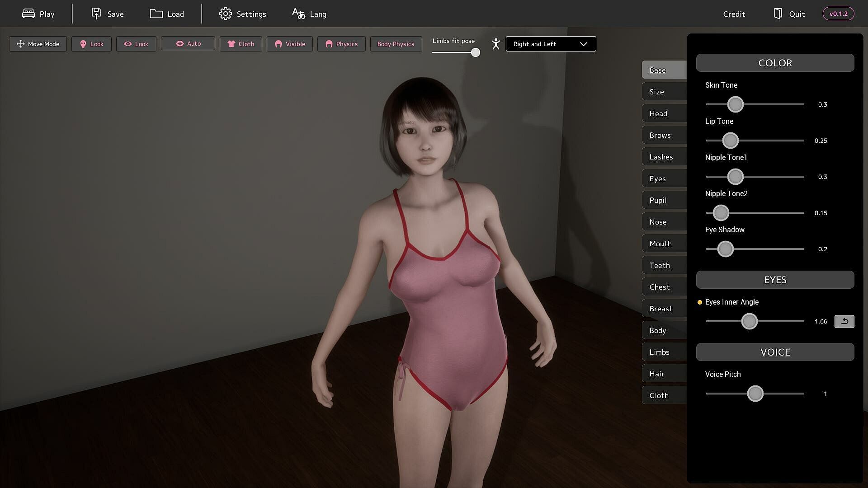Click the bed Play icon

pyautogui.click(x=28, y=14)
